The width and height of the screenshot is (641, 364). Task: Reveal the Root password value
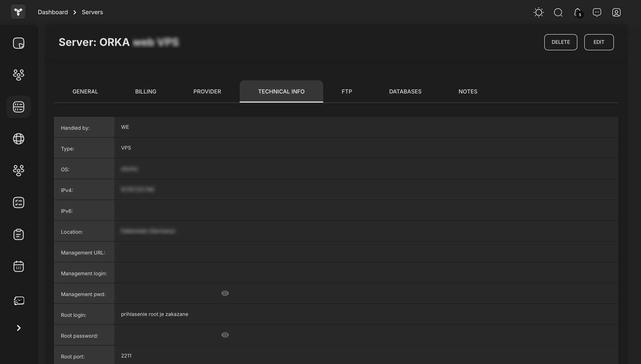click(225, 335)
